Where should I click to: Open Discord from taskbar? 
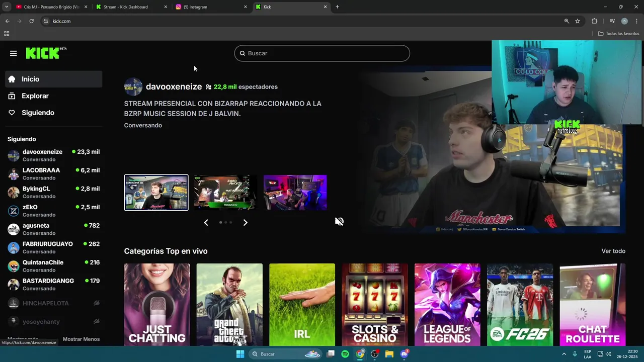(x=404, y=354)
